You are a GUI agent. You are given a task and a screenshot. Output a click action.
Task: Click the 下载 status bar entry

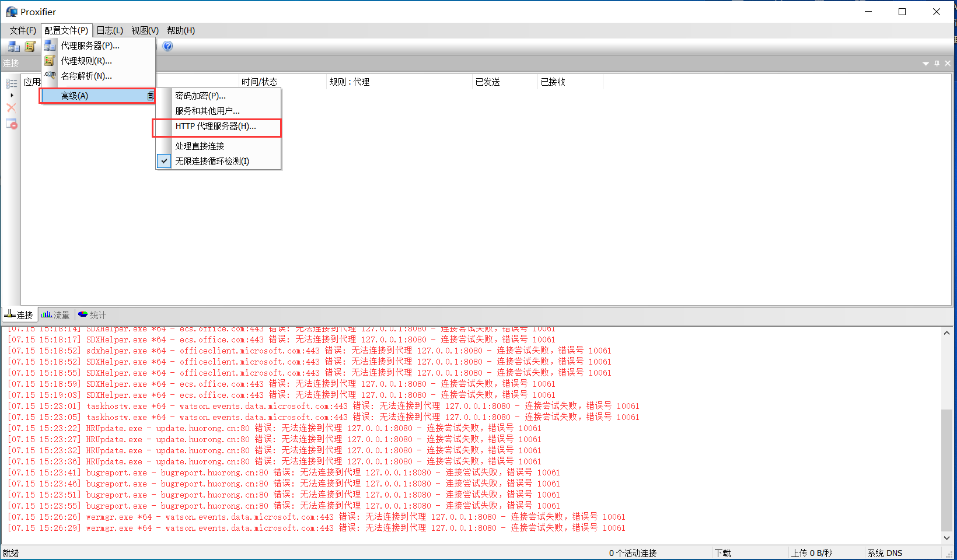723,553
